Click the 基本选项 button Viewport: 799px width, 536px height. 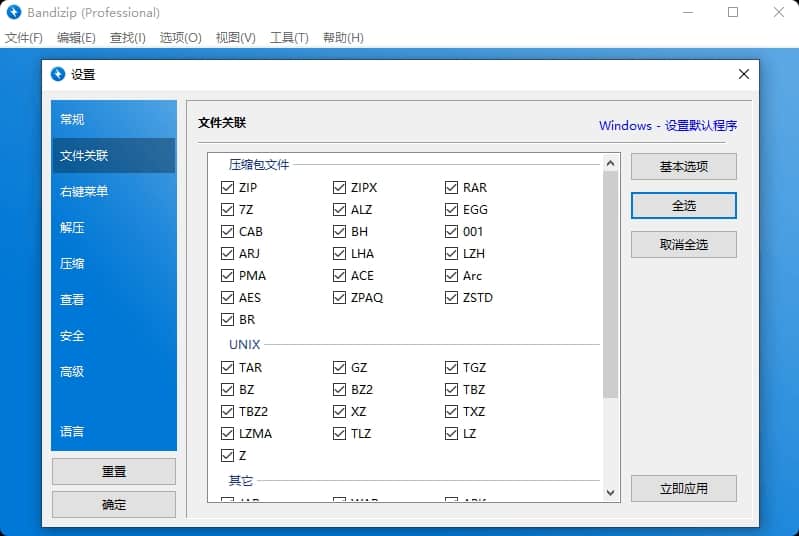pos(683,167)
